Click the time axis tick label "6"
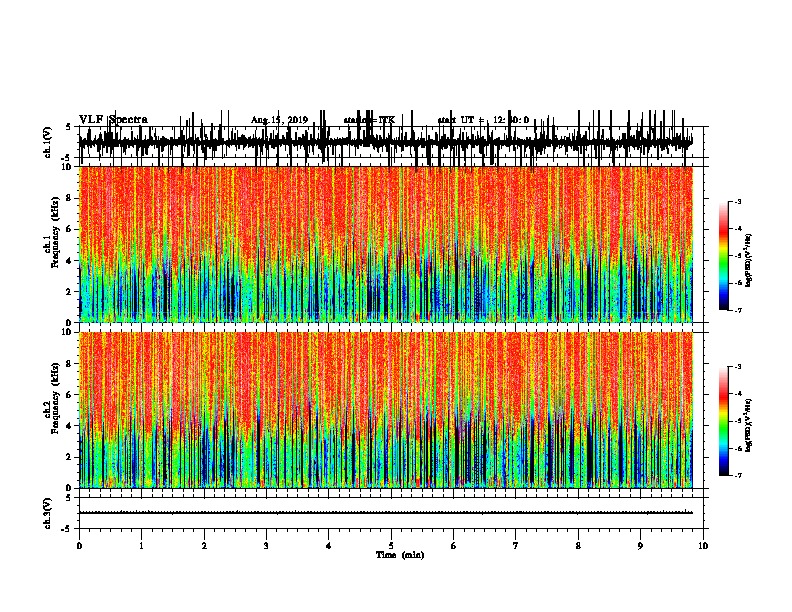Screen dimensions: 792x612 click(454, 546)
